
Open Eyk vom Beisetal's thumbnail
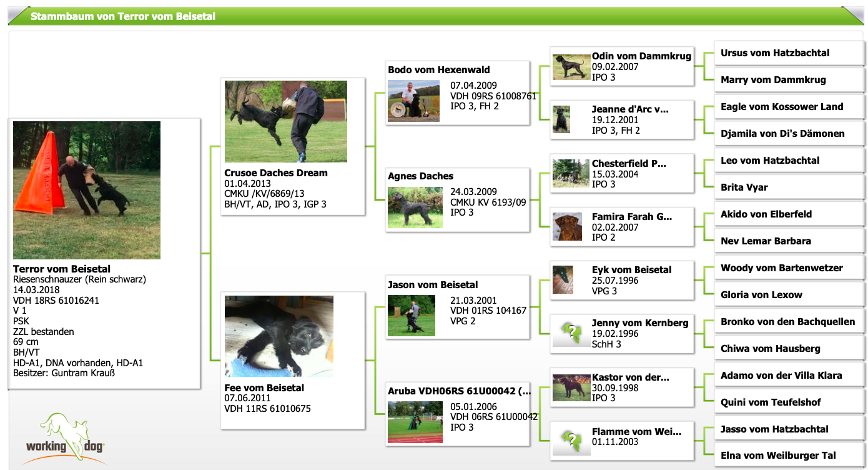click(563, 280)
